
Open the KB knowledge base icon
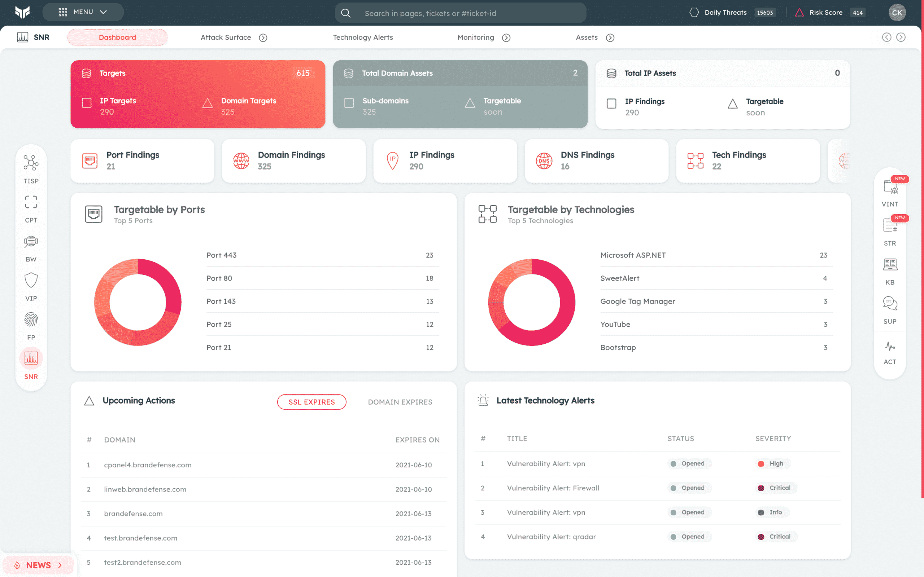pyautogui.click(x=890, y=264)
